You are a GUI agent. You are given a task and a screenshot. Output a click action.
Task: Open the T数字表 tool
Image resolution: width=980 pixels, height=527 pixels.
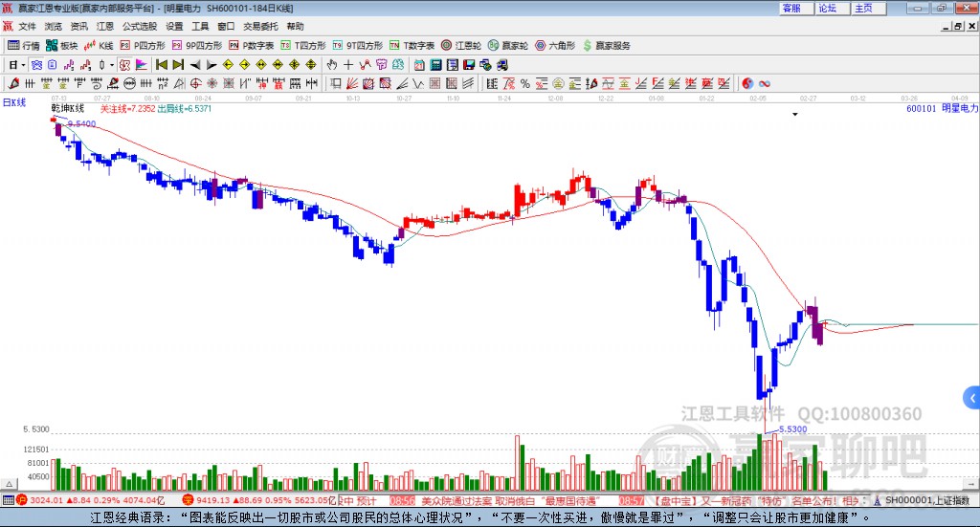click(412, 46)
